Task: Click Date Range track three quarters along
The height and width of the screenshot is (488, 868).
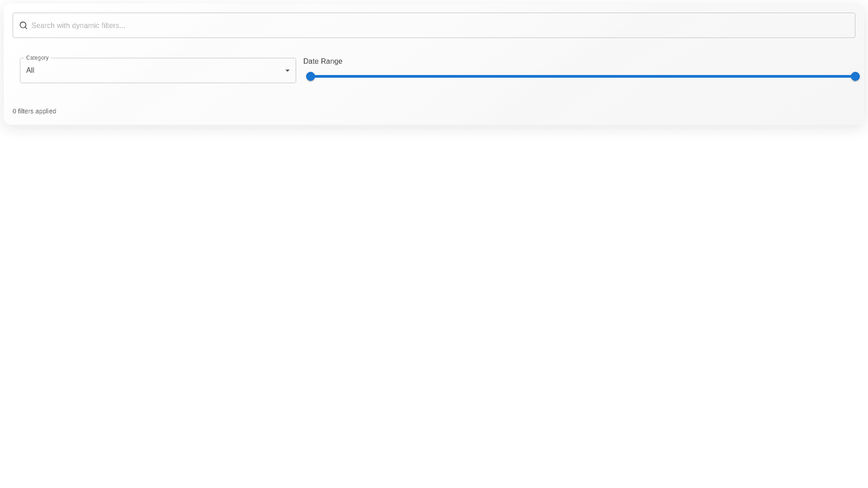Action: 719,76
